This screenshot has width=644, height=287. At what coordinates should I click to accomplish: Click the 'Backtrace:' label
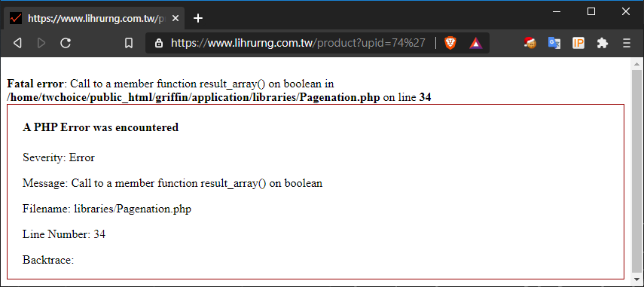coord(48,261)
